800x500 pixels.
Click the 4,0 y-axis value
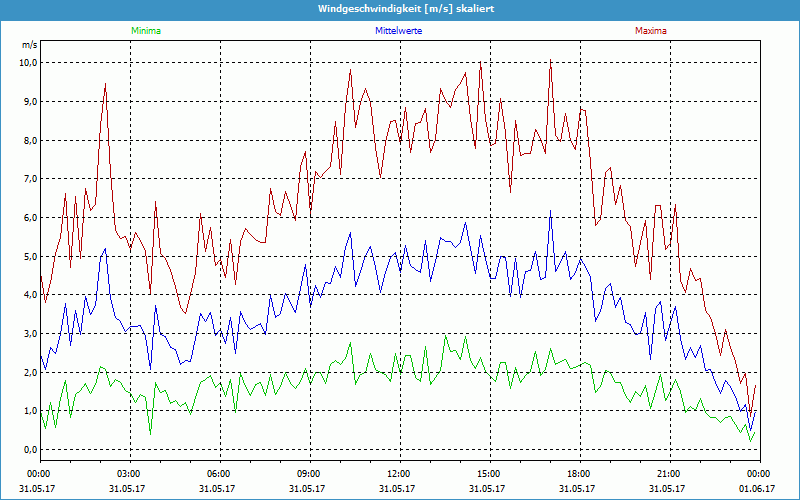(31, 294)
